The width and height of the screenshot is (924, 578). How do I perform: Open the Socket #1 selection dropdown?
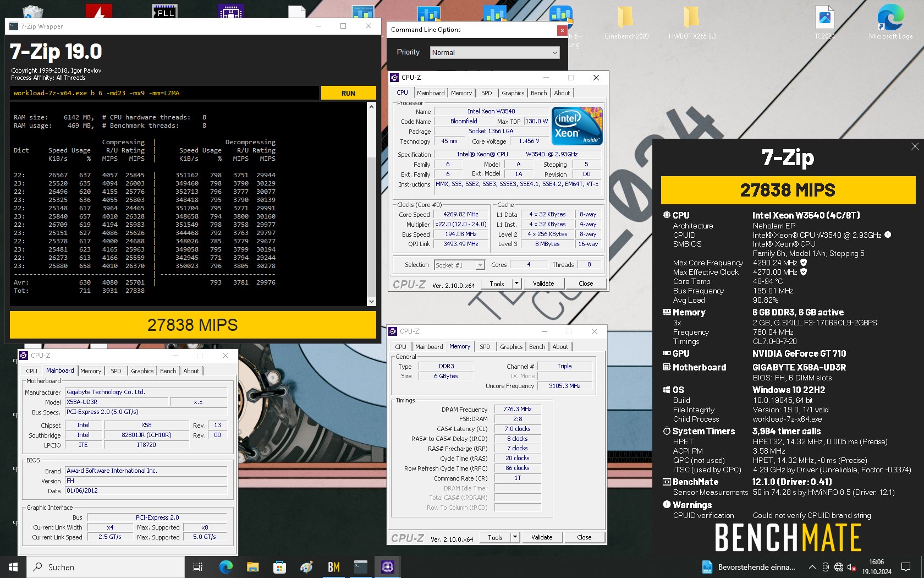[x=459, y=265]
